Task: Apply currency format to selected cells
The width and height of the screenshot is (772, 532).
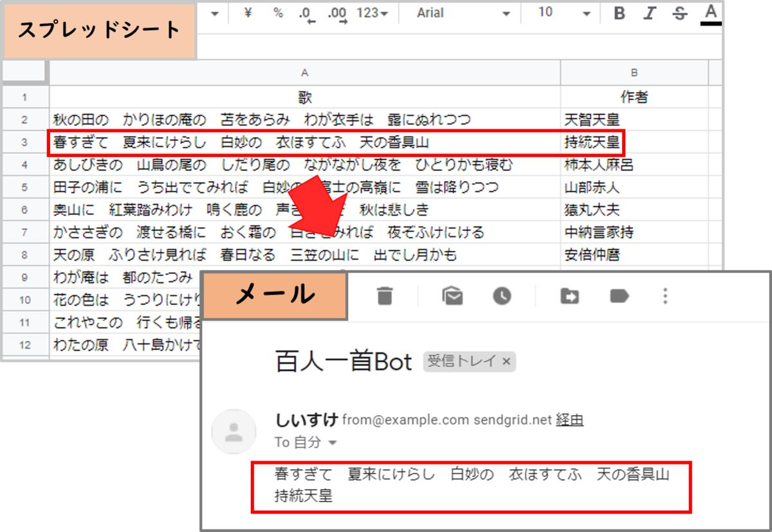Action: point(247,14)
